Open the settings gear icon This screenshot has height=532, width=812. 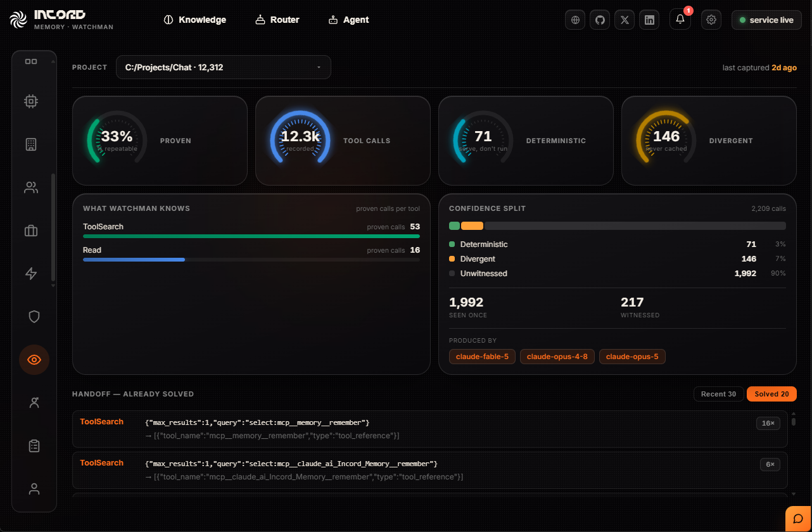[711, 20]
